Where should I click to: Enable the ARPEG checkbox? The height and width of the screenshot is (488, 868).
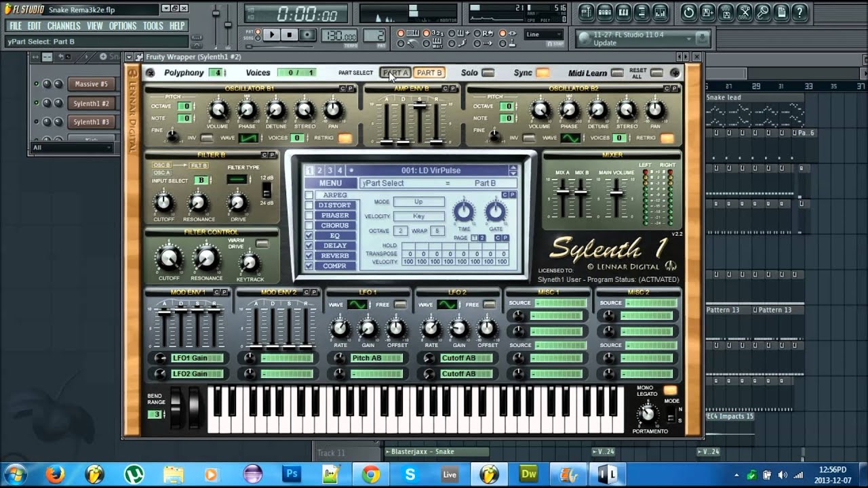pos(309,195)
